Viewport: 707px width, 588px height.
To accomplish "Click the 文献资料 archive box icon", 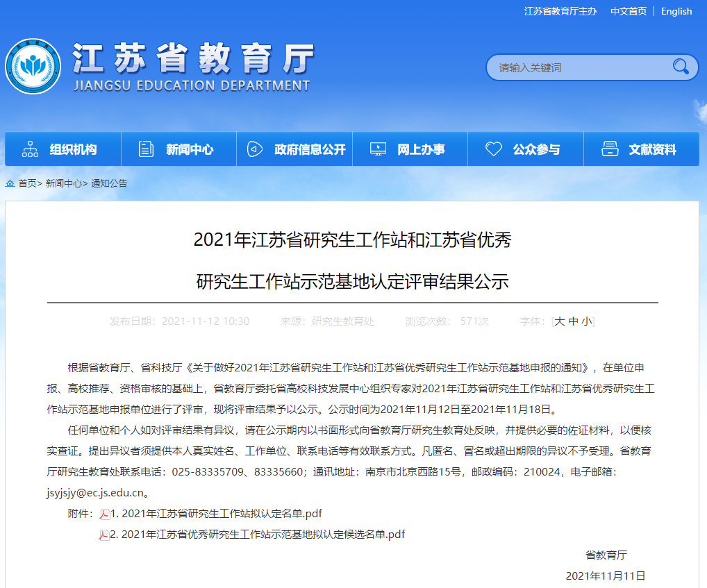I will point(610,149).
